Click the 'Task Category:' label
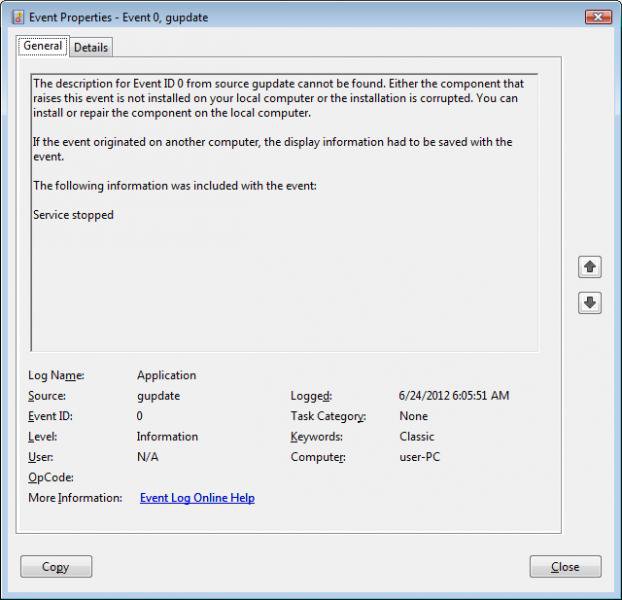 328,416
